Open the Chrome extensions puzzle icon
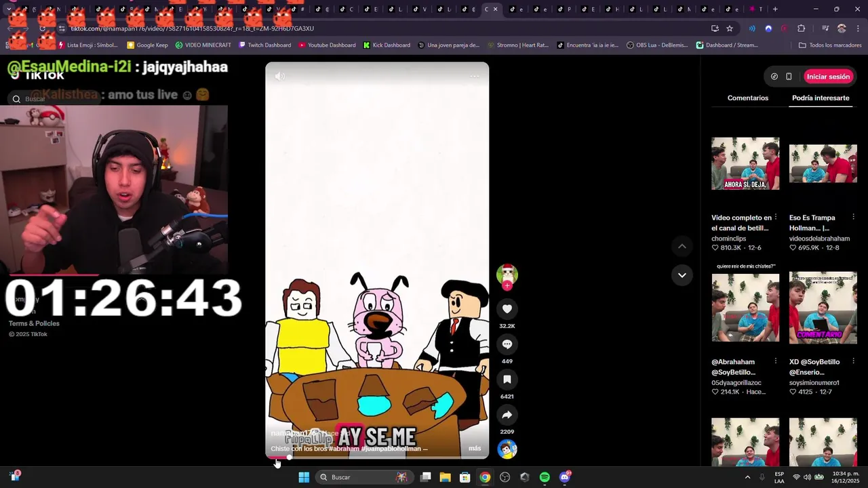Screen dimensions: 868x488 [x=802, y=28]
